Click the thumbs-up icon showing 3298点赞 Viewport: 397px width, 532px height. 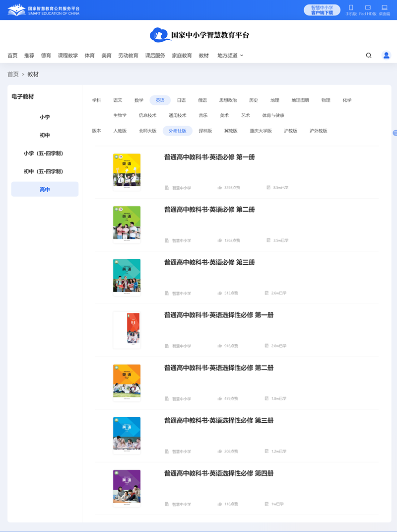click(x=219, y=187)
